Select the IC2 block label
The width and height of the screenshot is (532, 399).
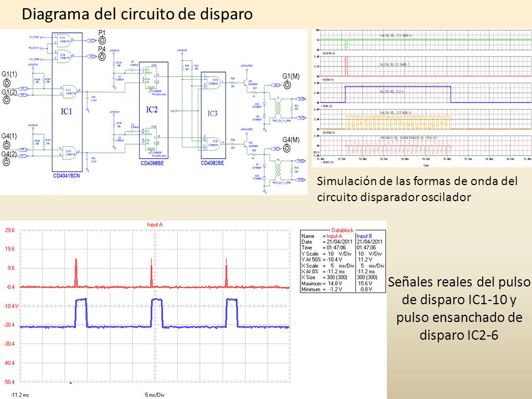coord(152,109)
